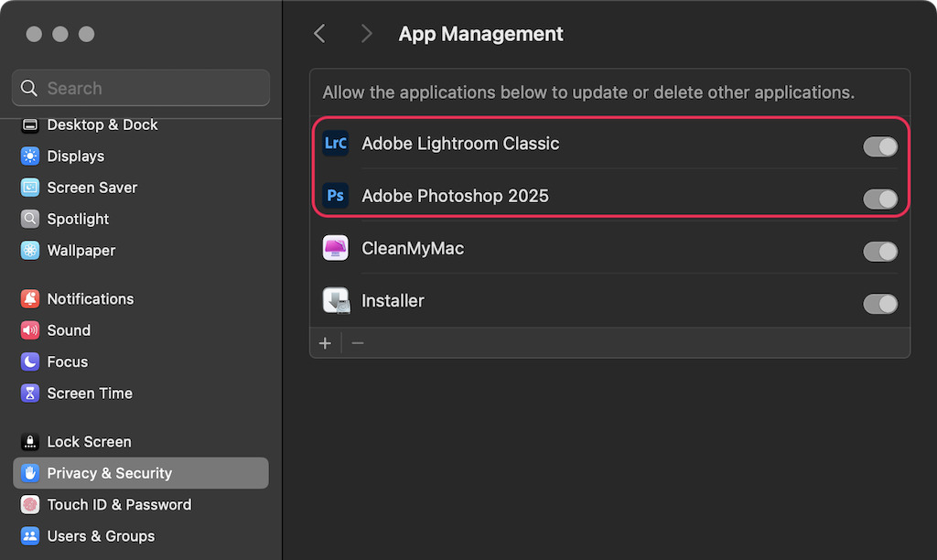Image resolution: width=937 pixels, height=560 pixels.
Task: Add an application with the plus button
Action: pos(325,343)
